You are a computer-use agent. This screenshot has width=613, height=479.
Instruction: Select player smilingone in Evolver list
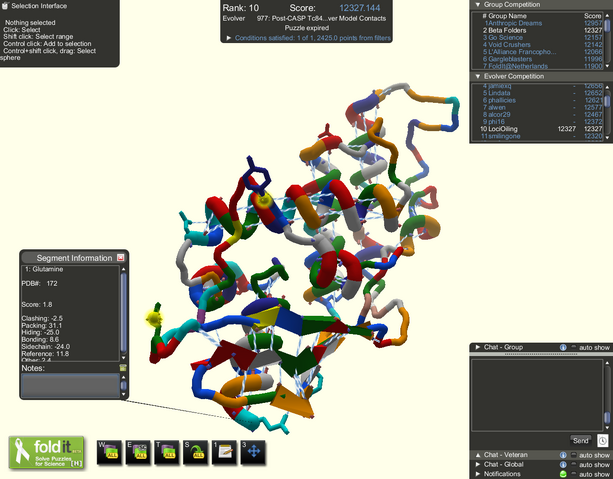538,136
